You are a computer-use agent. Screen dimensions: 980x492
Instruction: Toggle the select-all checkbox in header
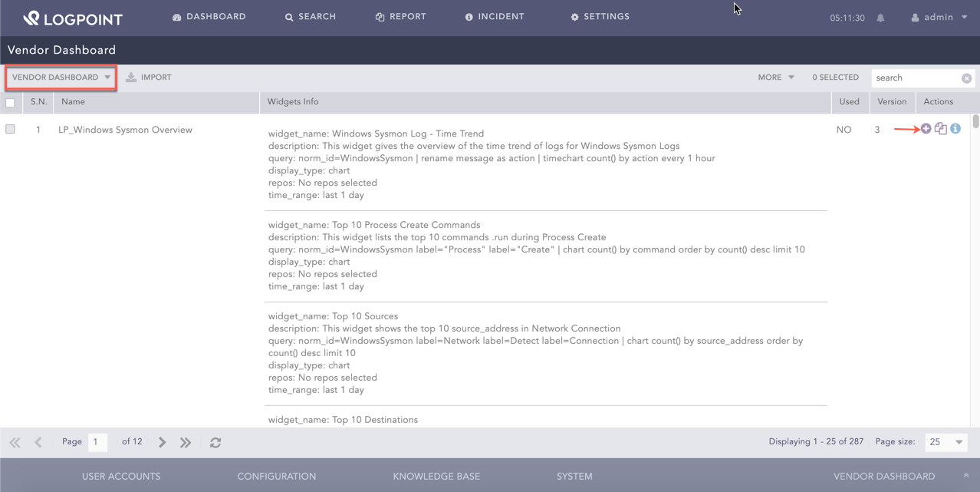[11, 102]
